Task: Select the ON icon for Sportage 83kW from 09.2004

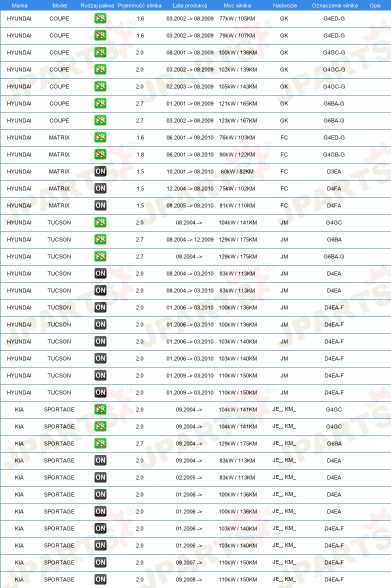Action: click(x=100, y=460)
